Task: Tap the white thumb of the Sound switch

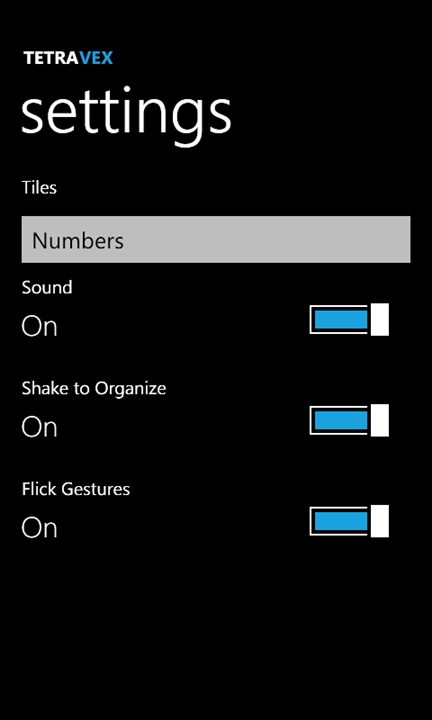Action: pos(380,320)
